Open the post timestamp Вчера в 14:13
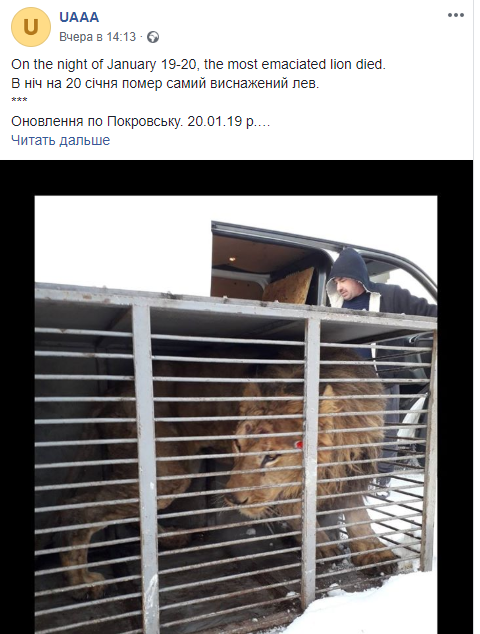The height and width of the screenshot is (634, 480). pyautogui.click(x=97, y=37)
